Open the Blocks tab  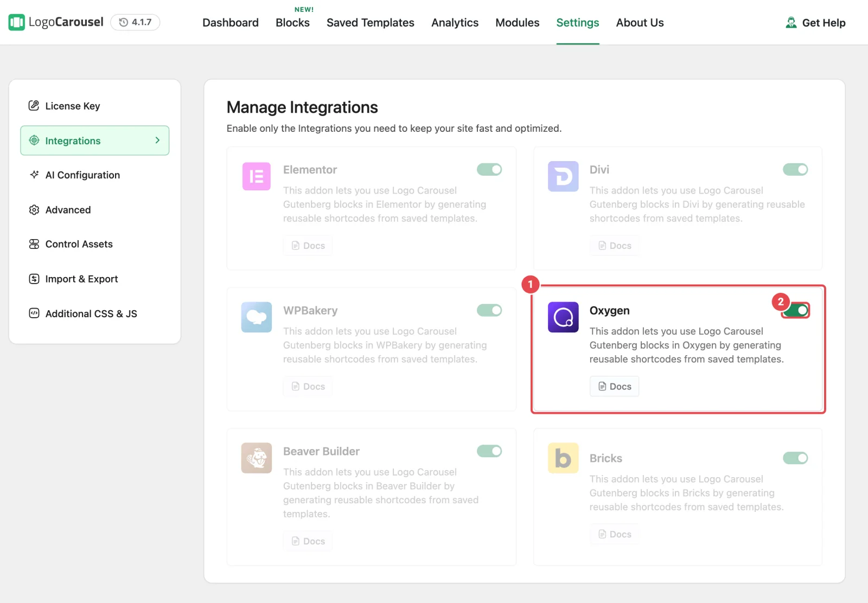[292, 23]
